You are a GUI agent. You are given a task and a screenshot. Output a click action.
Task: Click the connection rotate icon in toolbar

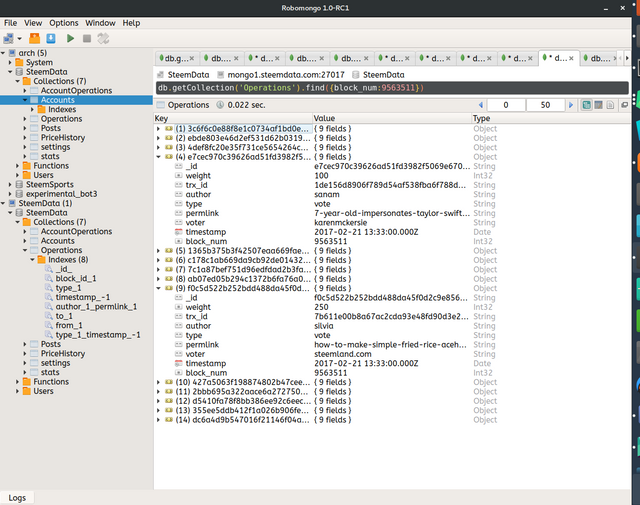pos(103,38)
